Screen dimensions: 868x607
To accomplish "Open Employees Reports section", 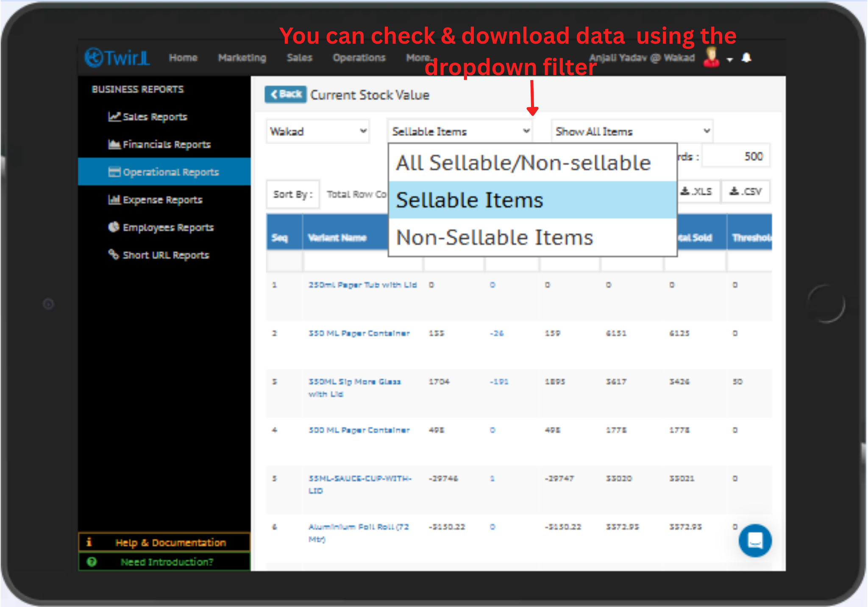I will click(167, 227).
